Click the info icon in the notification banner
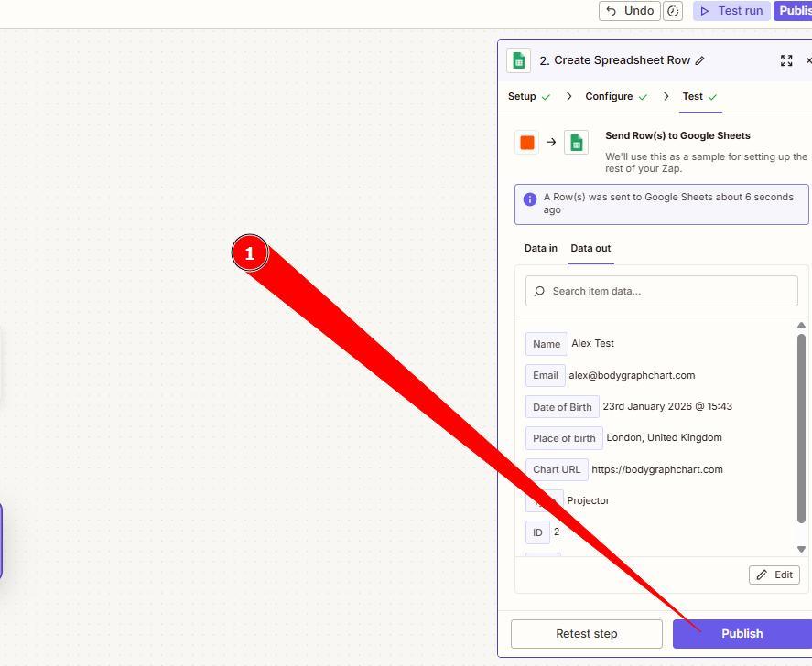The height and width of the screenshot is (666, 812). point(530,199)
